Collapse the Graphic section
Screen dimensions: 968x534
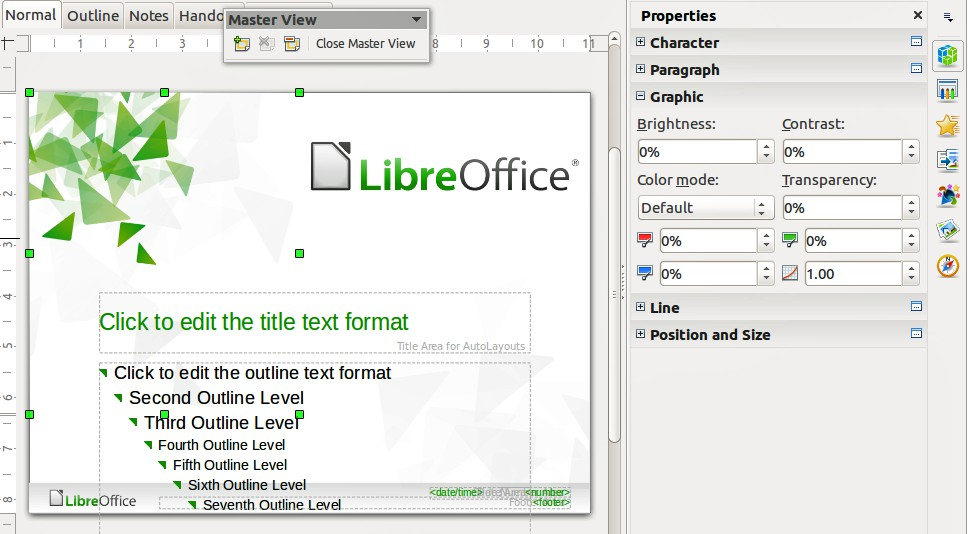[641, 96]
